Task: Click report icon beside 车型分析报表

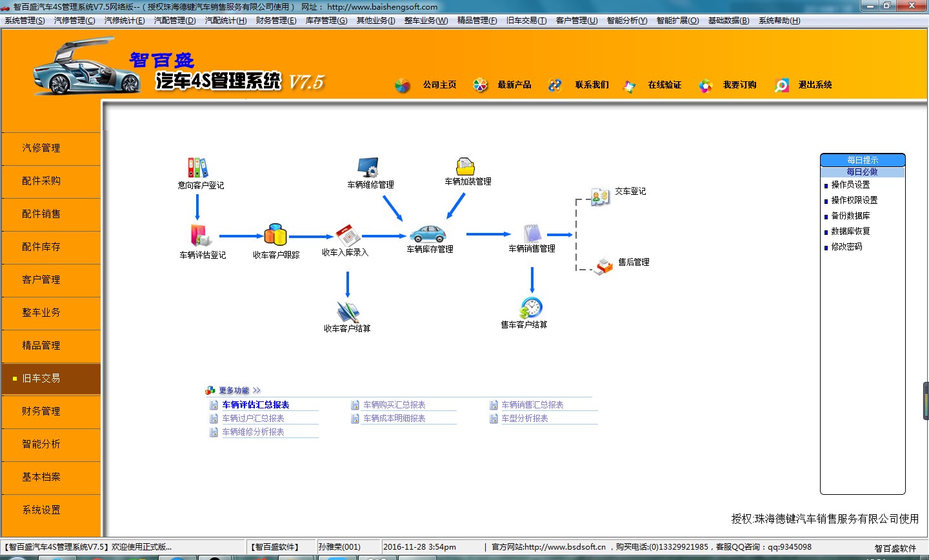Action: pos(494,419)
